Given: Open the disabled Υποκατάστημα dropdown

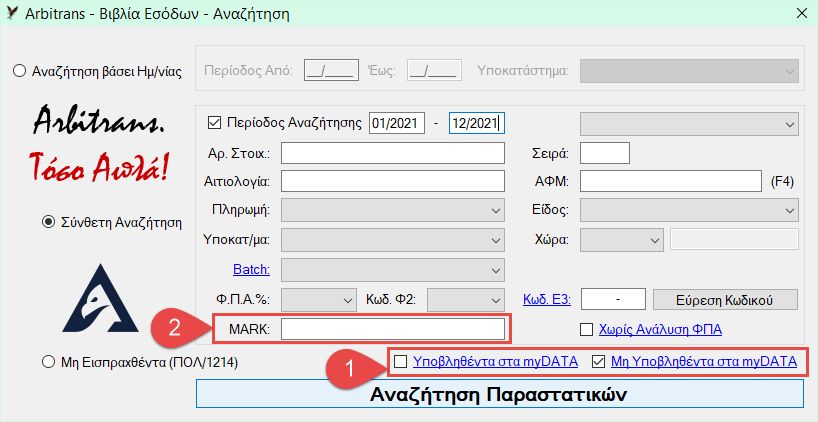Looking at the screenshot, I should pos(689,71).
